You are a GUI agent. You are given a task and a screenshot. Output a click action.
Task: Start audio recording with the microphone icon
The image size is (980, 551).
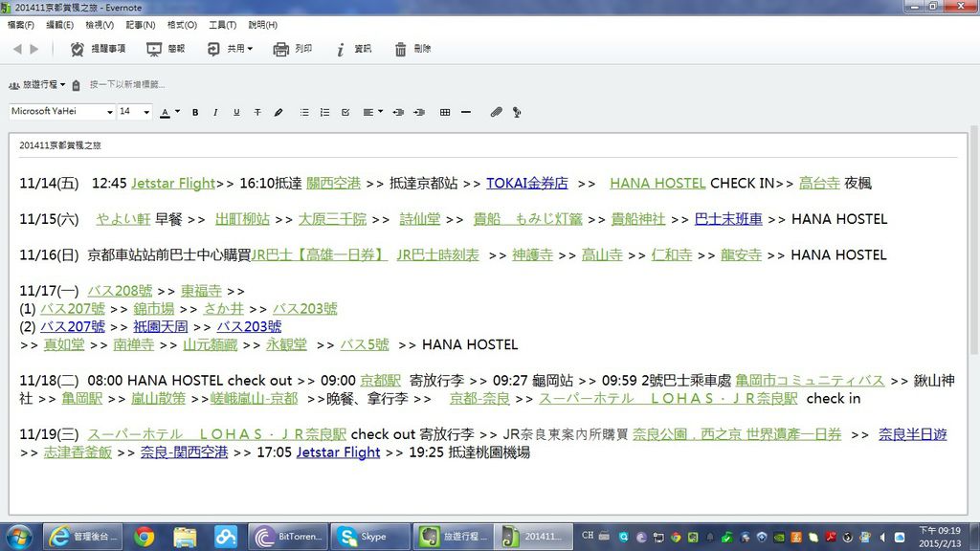coord(516,112)
